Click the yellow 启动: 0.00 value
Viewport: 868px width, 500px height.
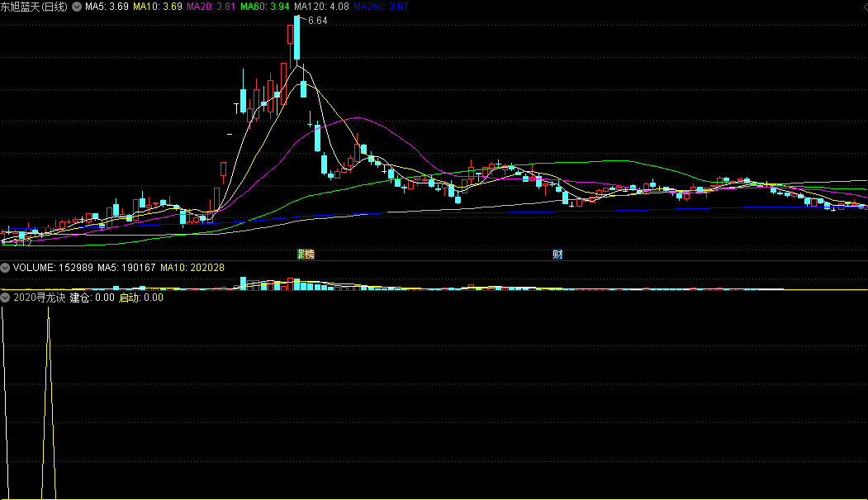pyautogui.click(x=141, y=298)
